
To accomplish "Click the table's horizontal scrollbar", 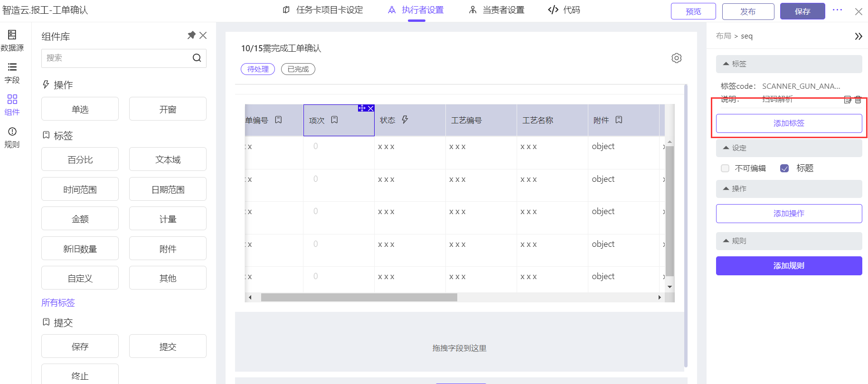I will pos(359,298).
